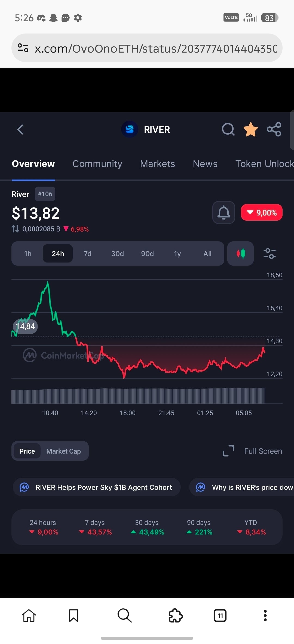Switch to candlestick chart view
Image resolution: width=294 pixels, height=644 pixels.
(240, 254)
